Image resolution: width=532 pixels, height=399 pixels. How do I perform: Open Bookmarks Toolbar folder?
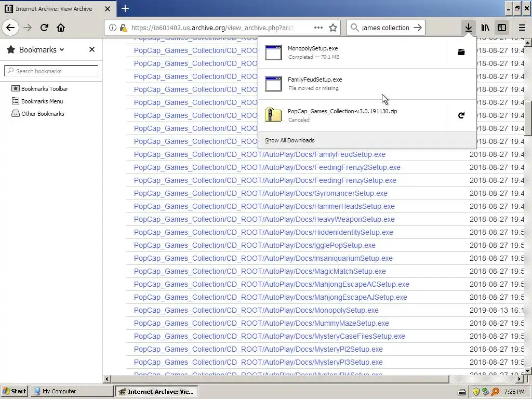coord(39,88)
